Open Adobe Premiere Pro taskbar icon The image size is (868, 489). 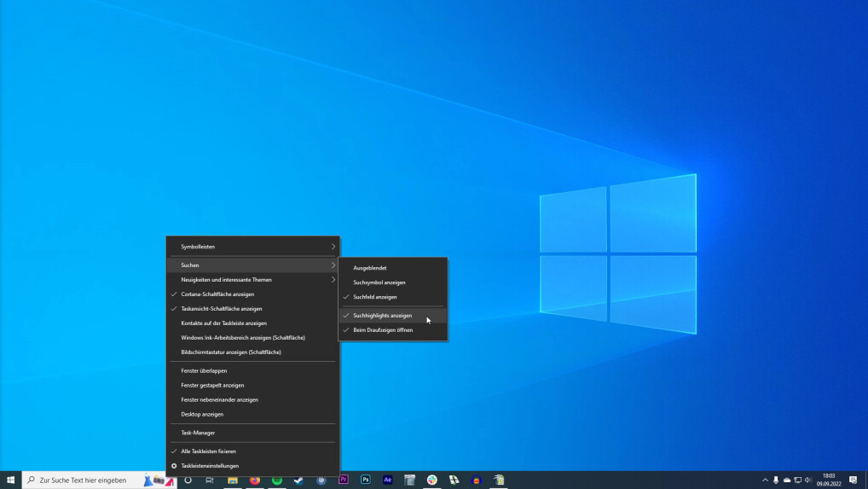(x=344, y=480)
